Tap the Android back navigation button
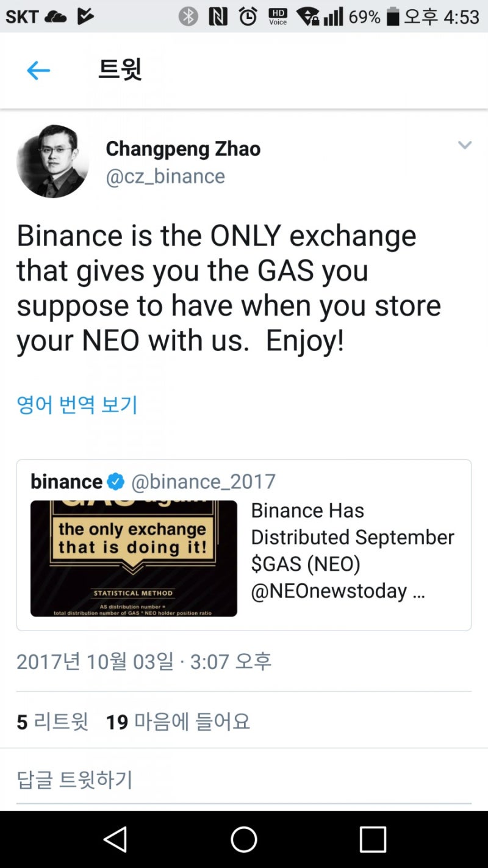This screenshot has width=488, height=868. click(116, 839)
